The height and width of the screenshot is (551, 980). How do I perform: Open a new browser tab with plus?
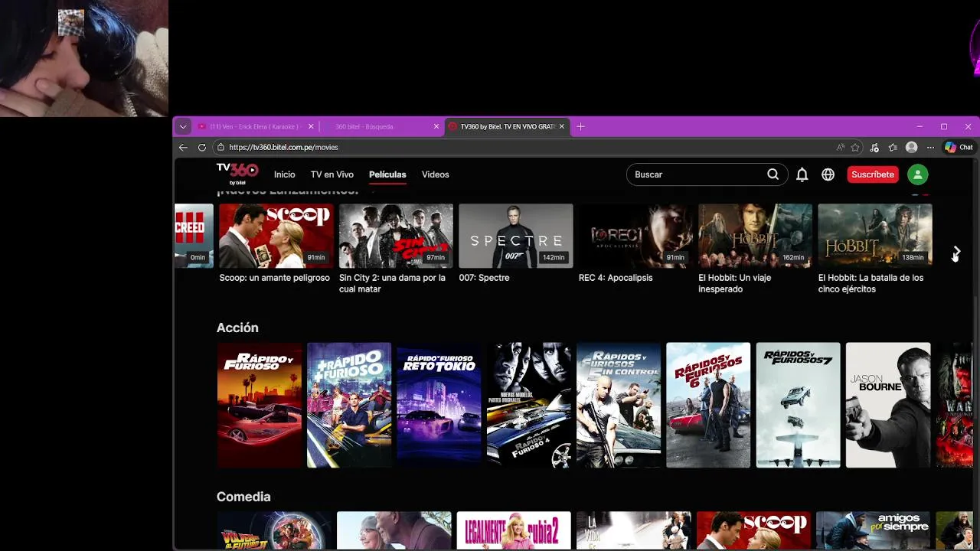[580, 126]
